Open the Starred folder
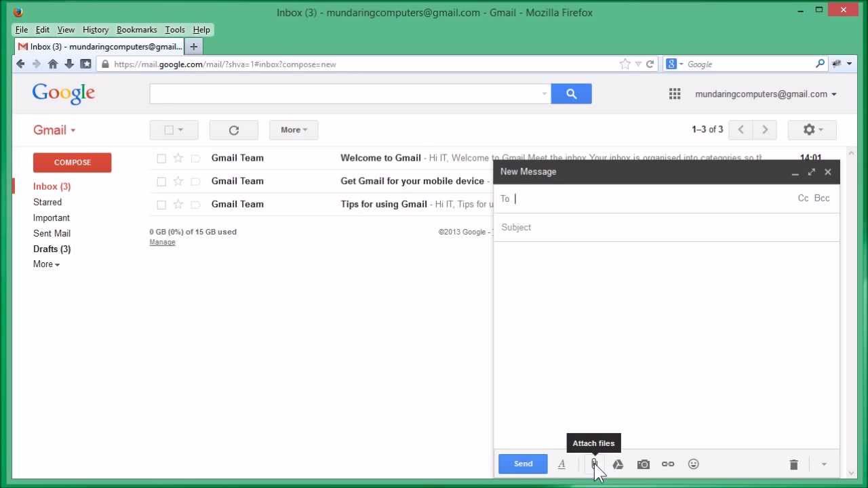This screenshot has height=488, width=868. (x=47, y=202)
